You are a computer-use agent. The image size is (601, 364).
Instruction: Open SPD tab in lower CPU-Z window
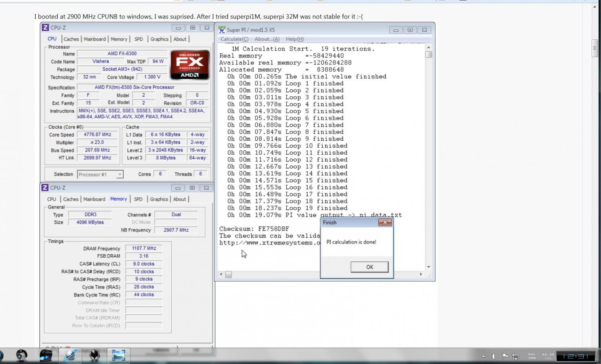pos(138,199)
